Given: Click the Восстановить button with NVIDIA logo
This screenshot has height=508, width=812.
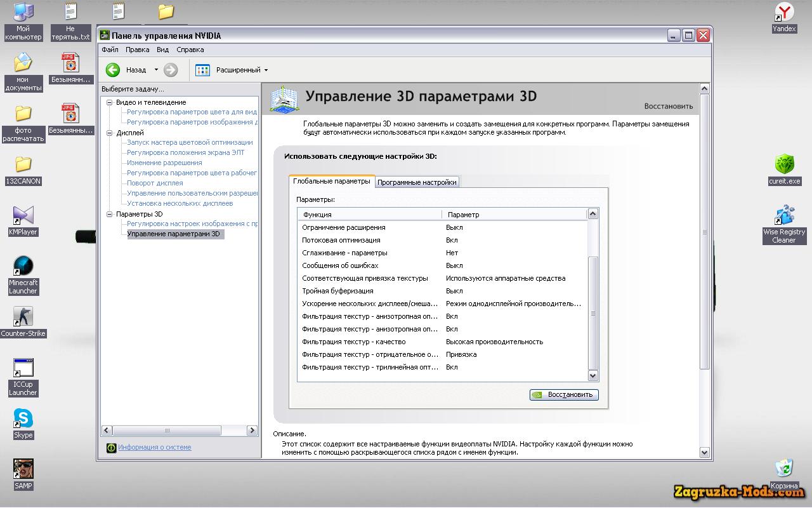Looking at the screenshot, I should click(564, 394).
